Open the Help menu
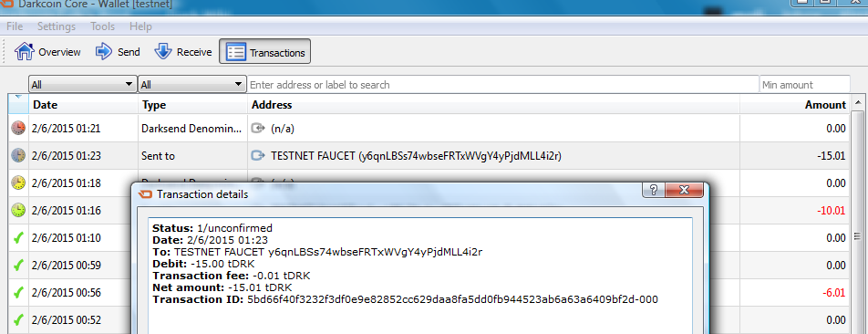 tap(140, 26)
